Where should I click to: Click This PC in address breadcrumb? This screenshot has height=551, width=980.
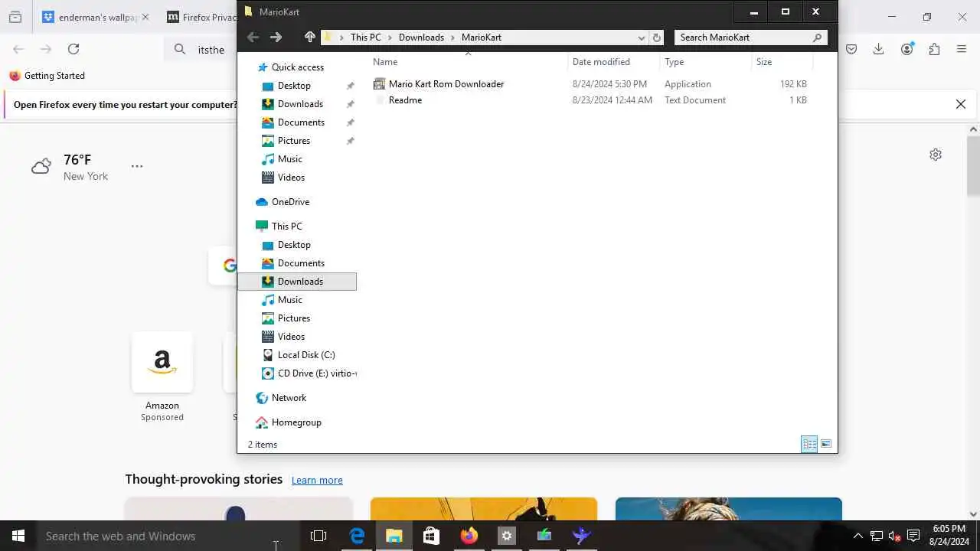(365, 37)
